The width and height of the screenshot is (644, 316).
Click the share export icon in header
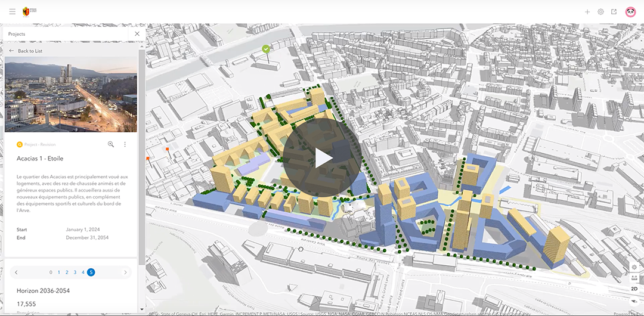tap(614, 12)
